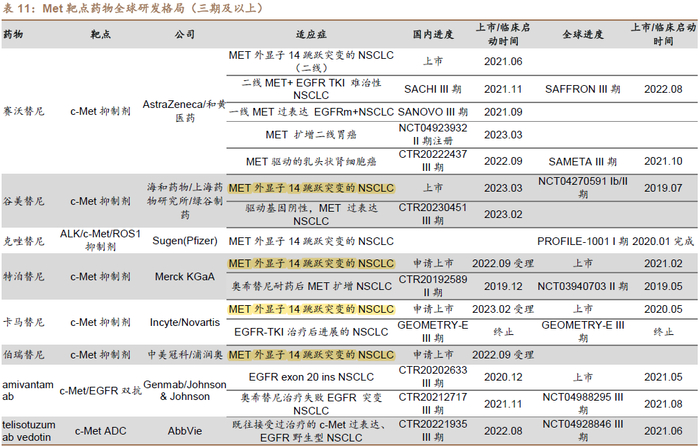Click the drug name '卡马替尼'
The width and height of the screenshot is (700, 447).
[x=24, y=322]
